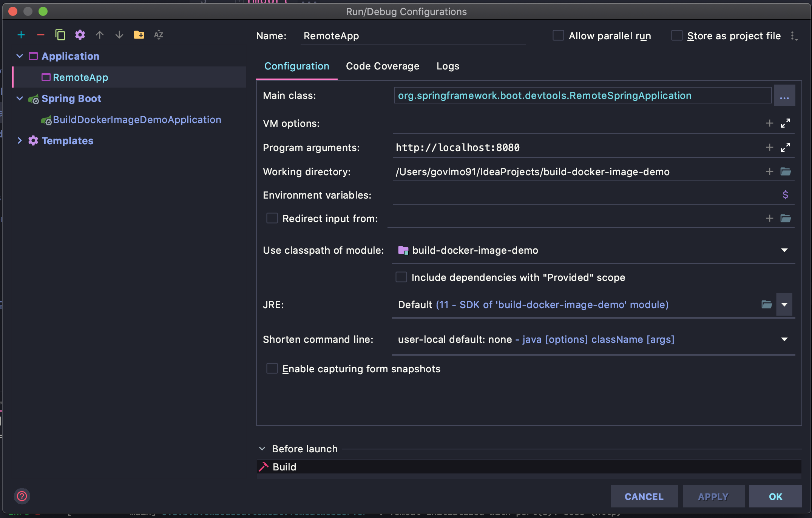Click the Cancel button
Screen dimensions: 812x518
point(644,496)
